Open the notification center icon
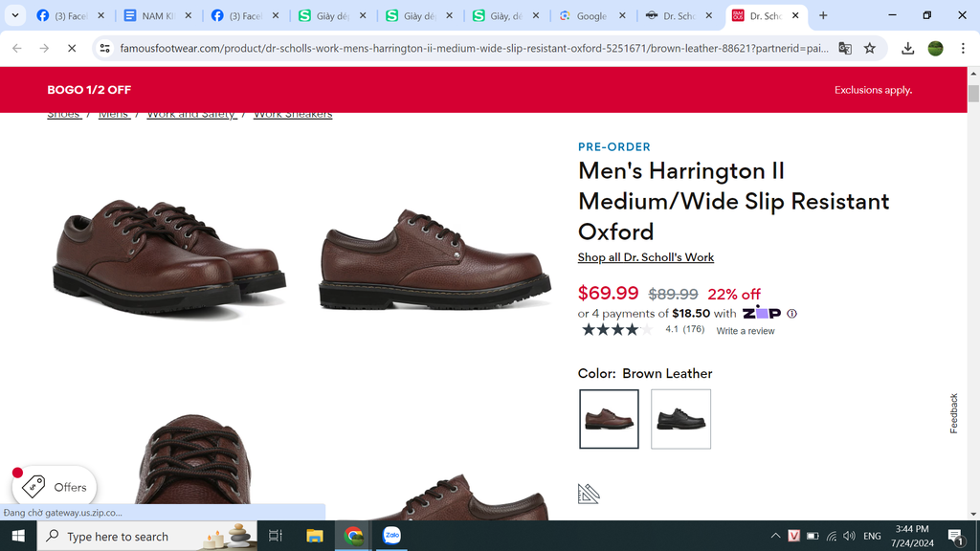 [x=956, y=536]
